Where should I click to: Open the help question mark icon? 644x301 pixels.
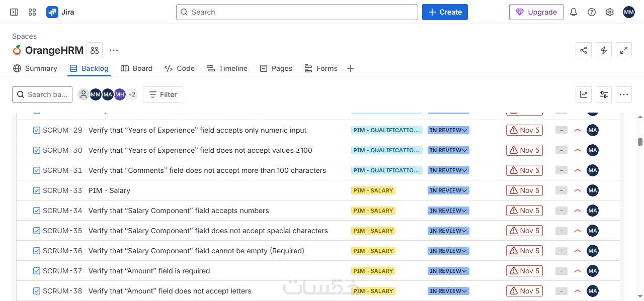[x=592, y=12]
